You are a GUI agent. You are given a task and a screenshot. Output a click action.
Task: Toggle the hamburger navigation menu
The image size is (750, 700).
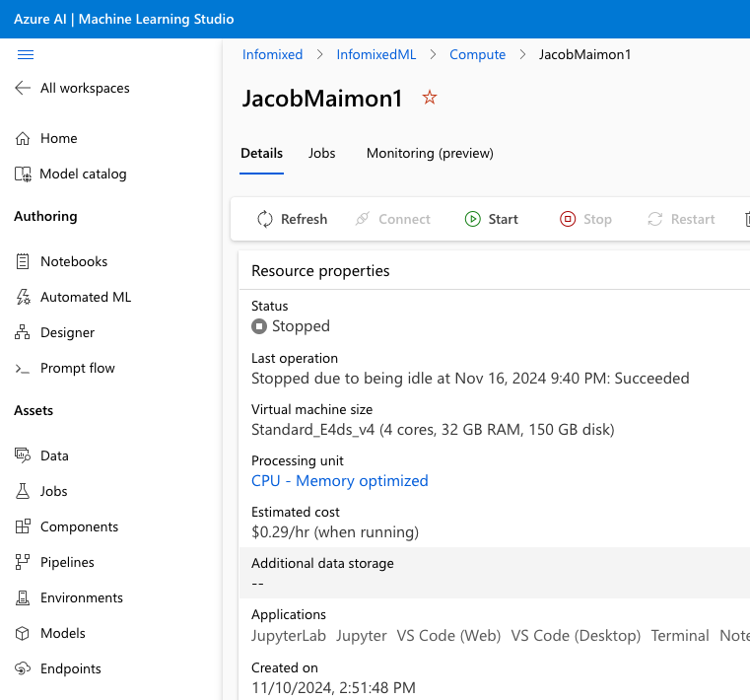(x=26, y=54)
